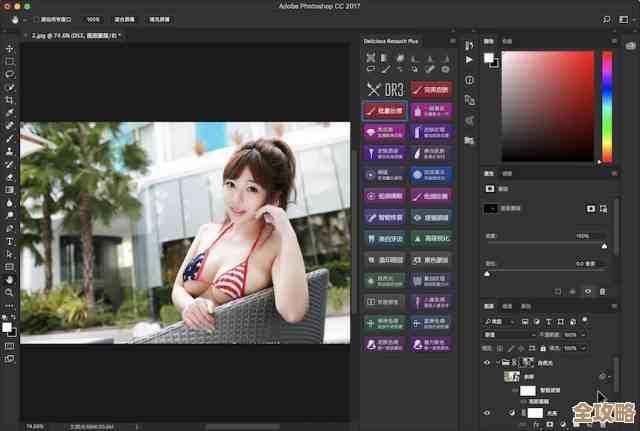Hide the brightness adjustment layer eye
Viewport: 640px width, 431px height.
coord(487,413)
